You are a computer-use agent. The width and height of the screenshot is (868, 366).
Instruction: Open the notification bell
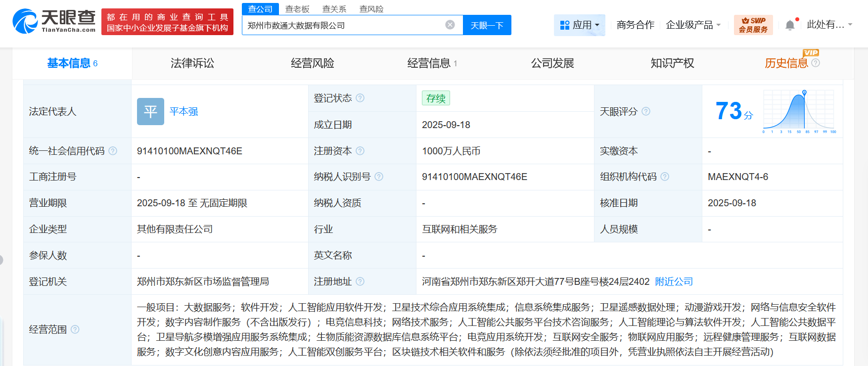pos(790,25)
